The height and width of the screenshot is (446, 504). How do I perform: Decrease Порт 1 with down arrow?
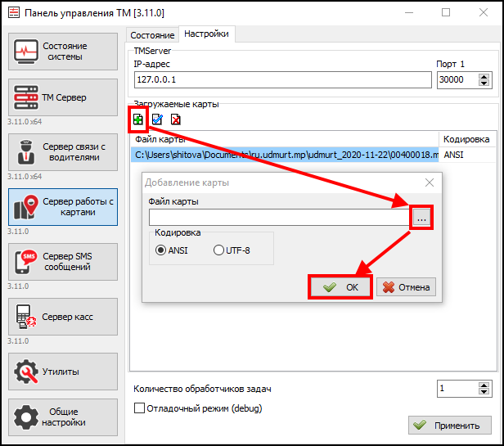click(x=484, y=83)
